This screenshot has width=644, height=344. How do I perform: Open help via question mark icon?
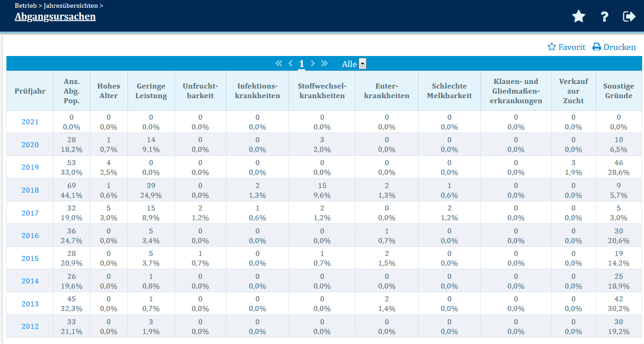(605, 17)
